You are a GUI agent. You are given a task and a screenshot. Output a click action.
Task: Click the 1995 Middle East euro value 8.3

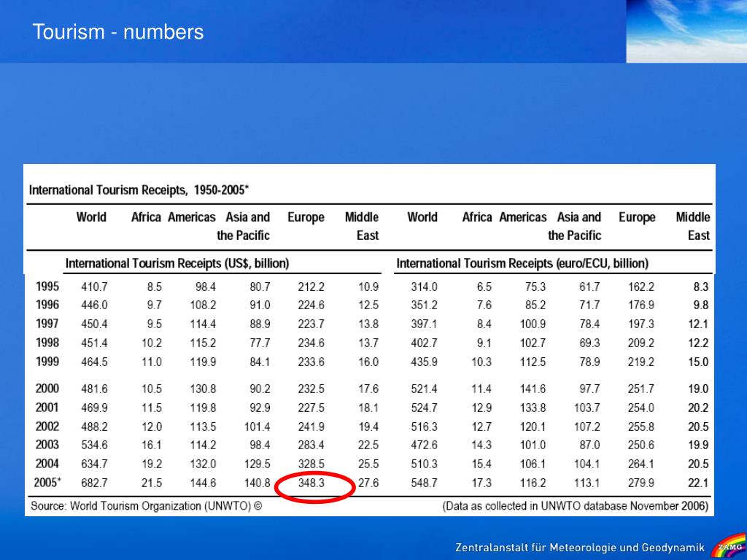pyautogui.click(x=701, y=287)
